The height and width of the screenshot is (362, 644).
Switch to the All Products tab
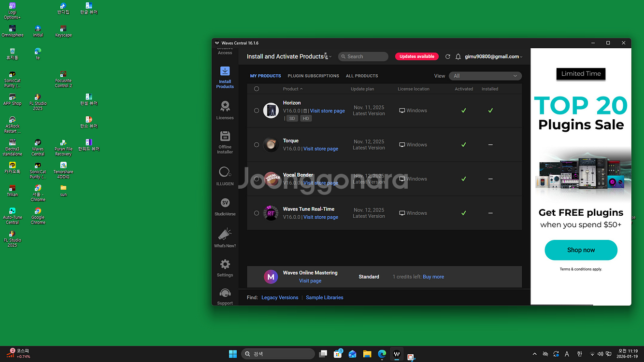[362, 76]
